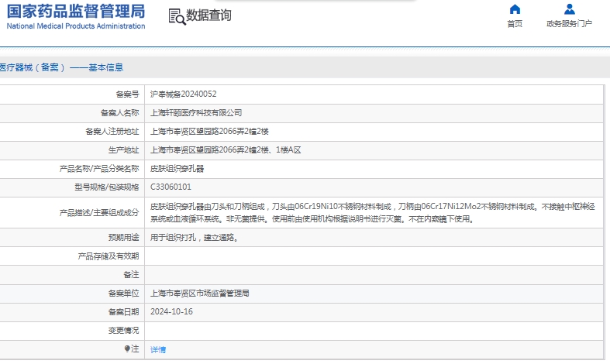Click the value 用于组织打孔，建立通路。
Viewport: 610px width, 364px height.
194,238
